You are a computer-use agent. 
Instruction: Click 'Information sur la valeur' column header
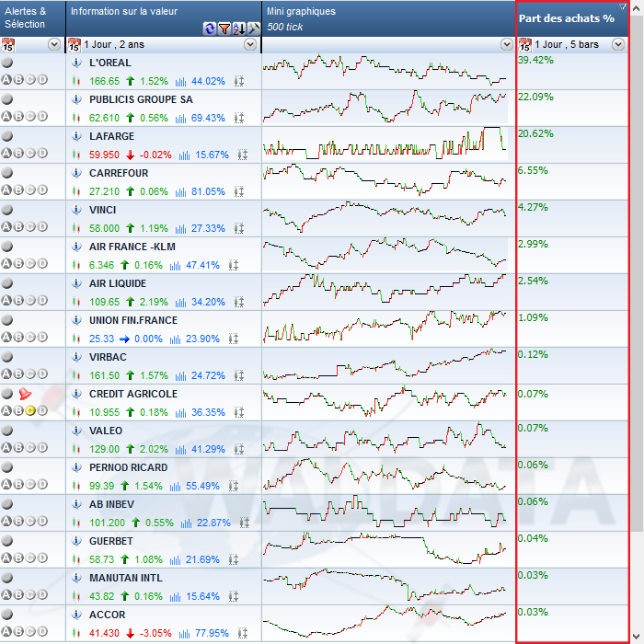pos(164,18)
